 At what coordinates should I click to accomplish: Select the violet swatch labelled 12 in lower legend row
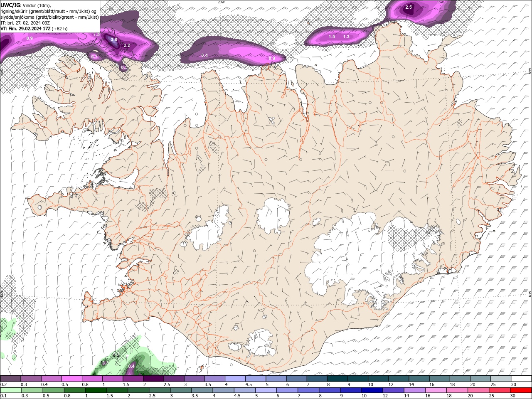click(393, 390)
